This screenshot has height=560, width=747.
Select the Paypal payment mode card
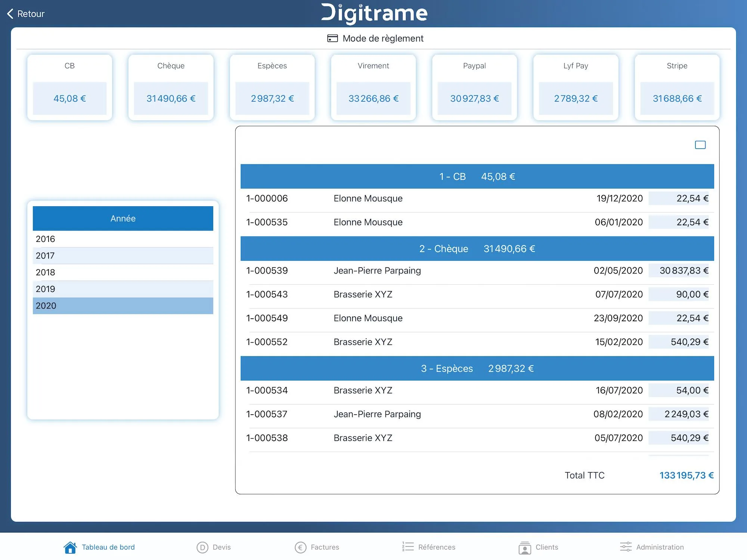[474, 87]
